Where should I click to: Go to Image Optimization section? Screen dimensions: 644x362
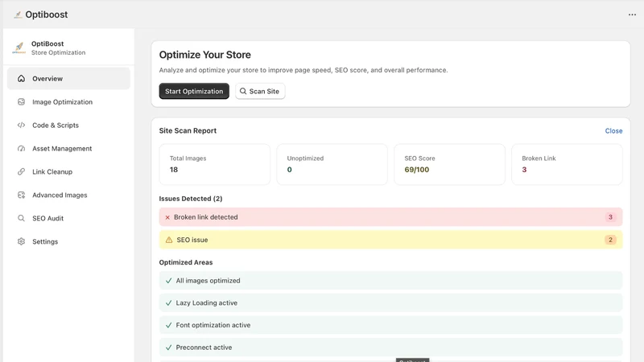68,102
